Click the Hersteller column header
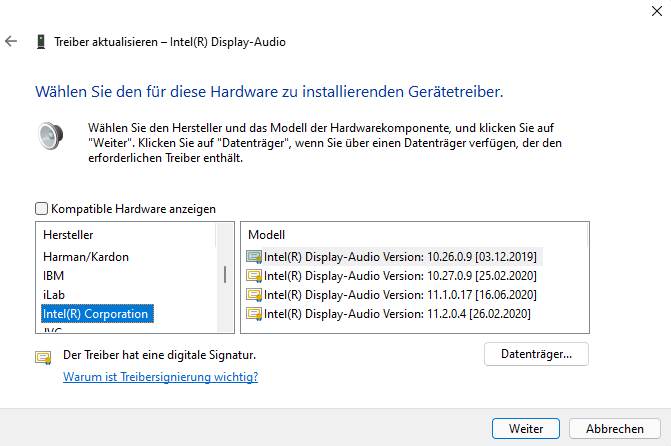This screenshot has height=446, width=671. click(x=68, y=235)
